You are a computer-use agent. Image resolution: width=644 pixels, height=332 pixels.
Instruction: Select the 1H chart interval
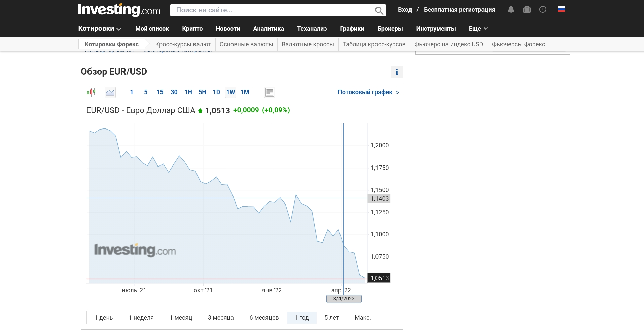click(188, 92)
